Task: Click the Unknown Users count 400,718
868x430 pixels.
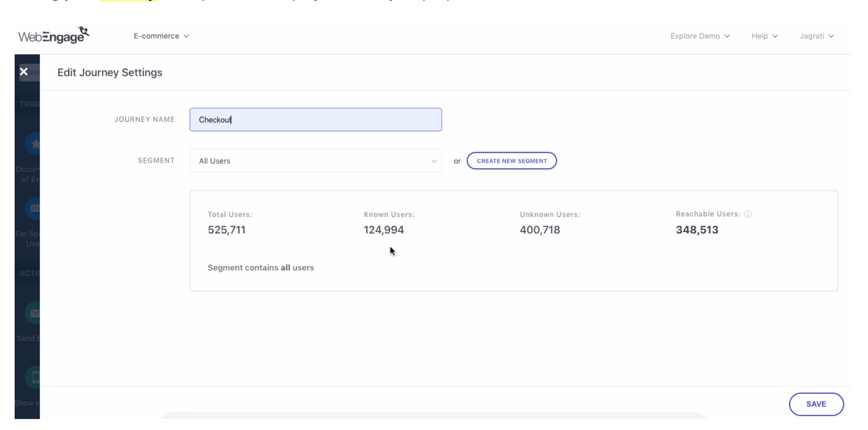Action: 540,230
